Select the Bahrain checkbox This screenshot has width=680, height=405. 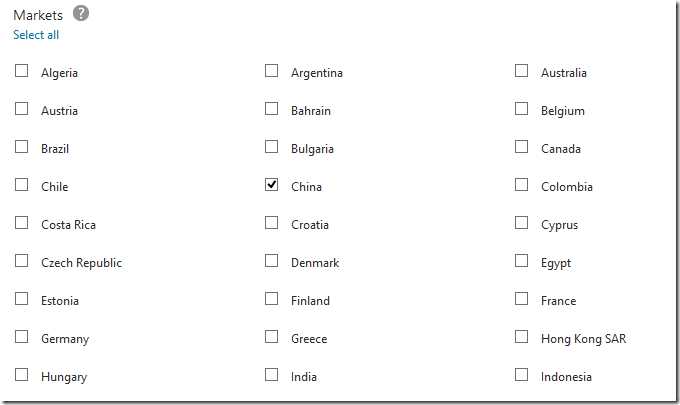[x=272, y=109]
